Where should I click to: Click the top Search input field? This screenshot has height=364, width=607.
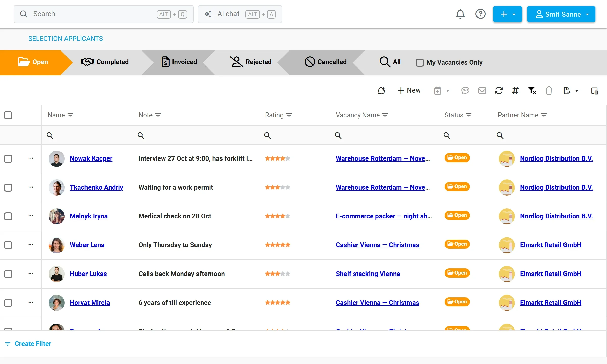point(104,14)
